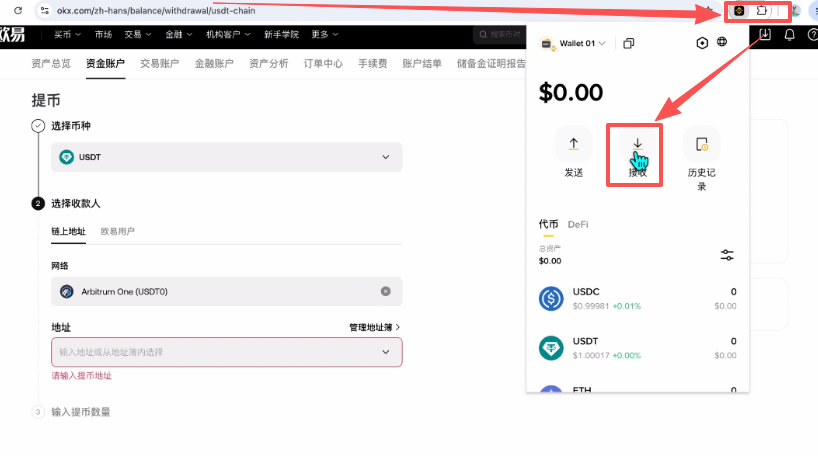818x456 pixels.
Task: Click the withdrawal address input field
Action: tap(226, 352)
